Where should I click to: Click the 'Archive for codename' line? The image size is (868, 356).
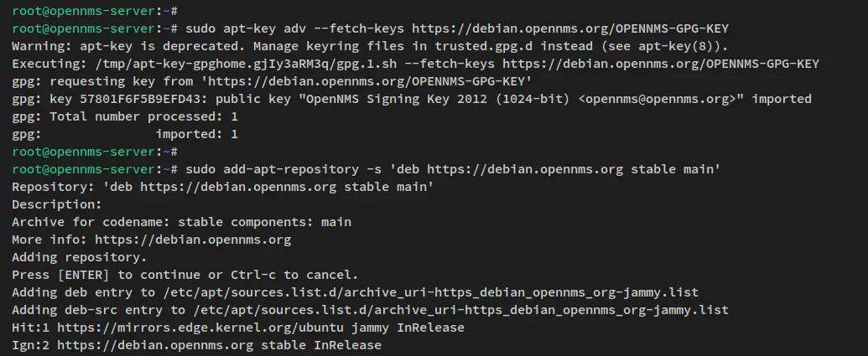[181, 222]
